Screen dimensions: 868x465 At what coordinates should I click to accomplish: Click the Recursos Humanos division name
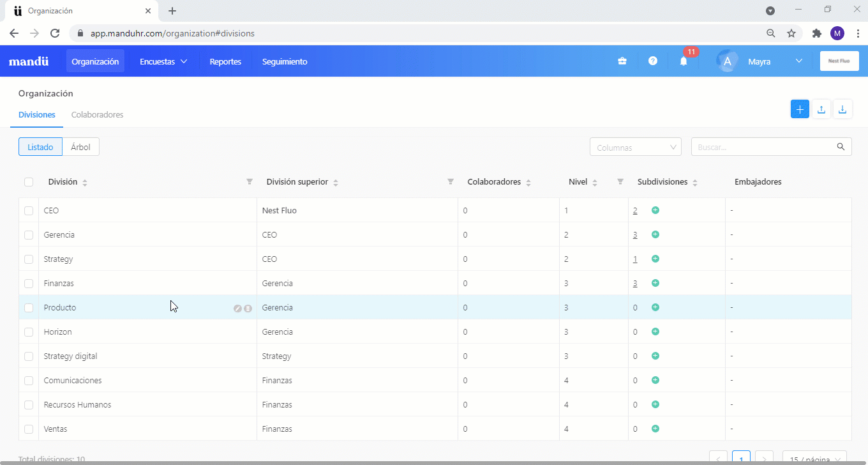[77, 405]
